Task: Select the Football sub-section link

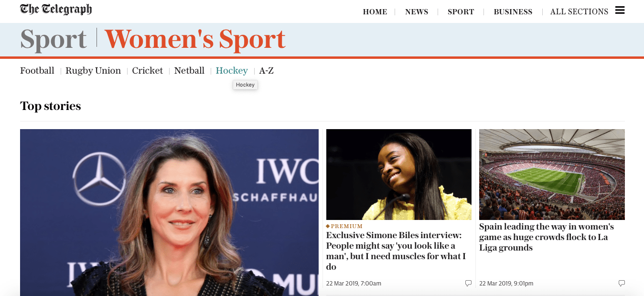Action: [37, 71]
